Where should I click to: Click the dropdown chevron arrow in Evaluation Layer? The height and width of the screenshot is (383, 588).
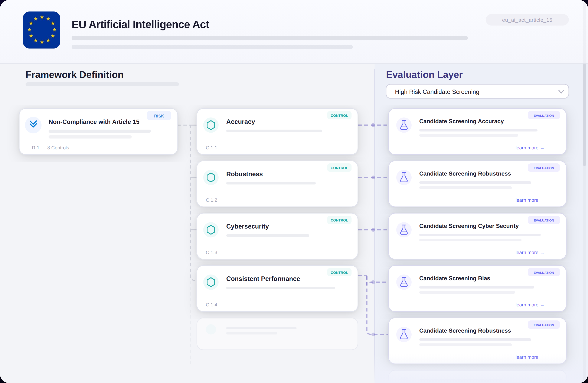pyautogui.click(x=561, y=92)
